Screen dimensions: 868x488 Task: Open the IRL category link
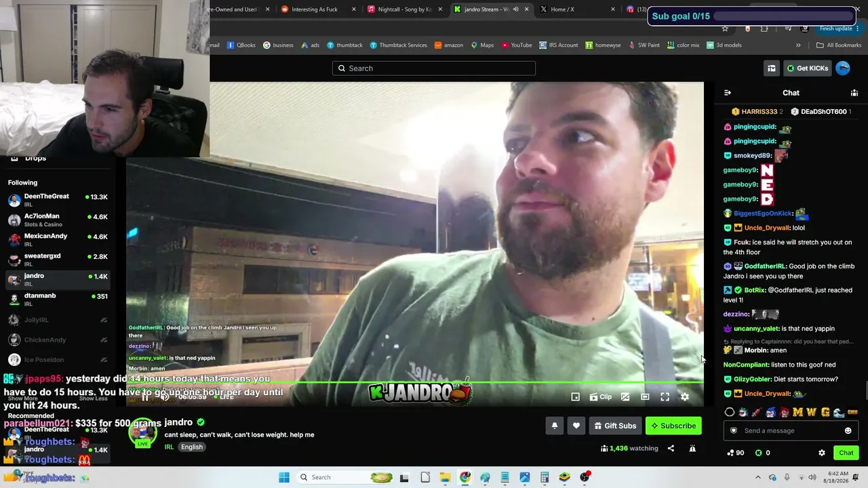[x=170, y=447]
